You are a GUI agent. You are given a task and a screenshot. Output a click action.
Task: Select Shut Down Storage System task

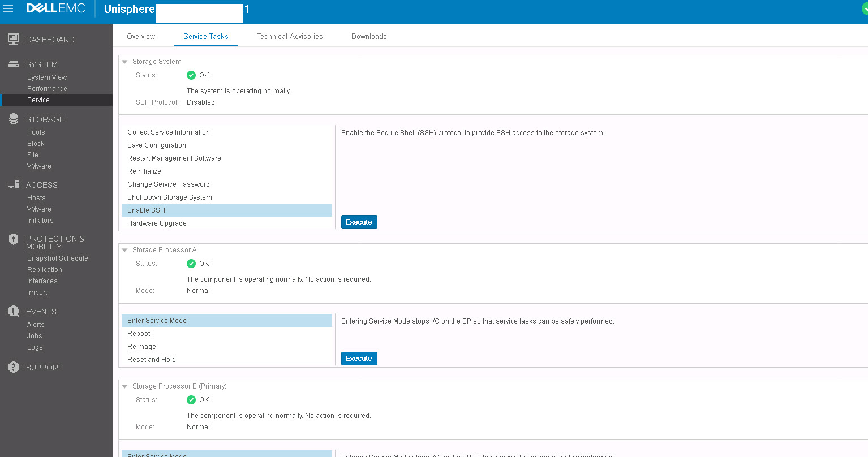[170, 197]
